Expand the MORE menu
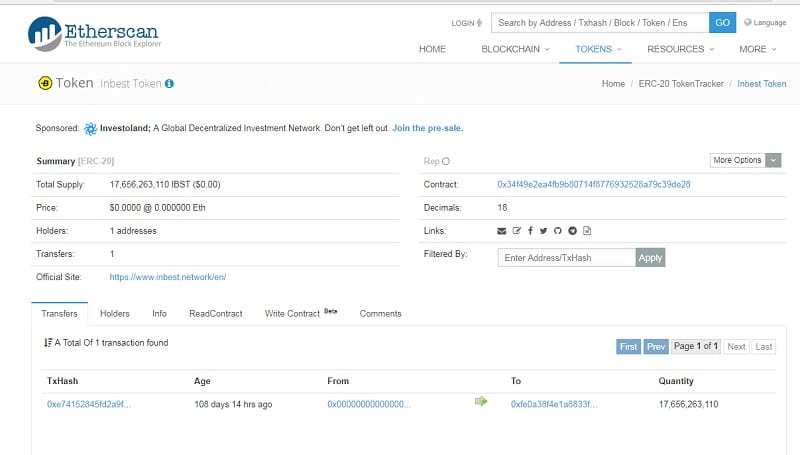This screenshot has height=455, width=800. click(758, 49)
